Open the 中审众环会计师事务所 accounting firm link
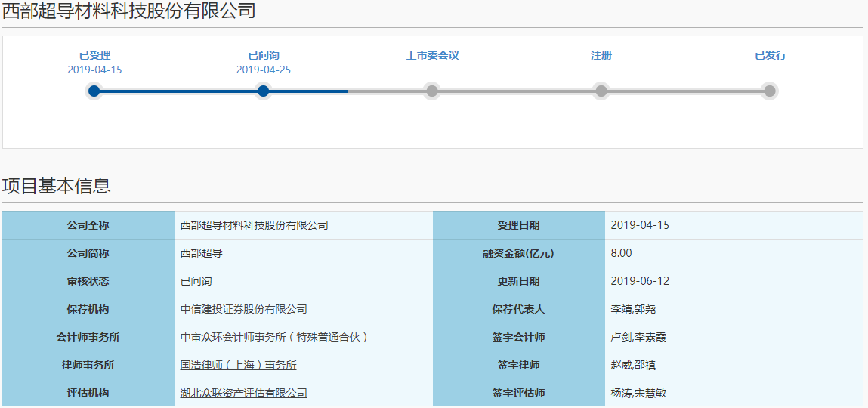Screen dimensions: 868x408 tap(275, 337)
